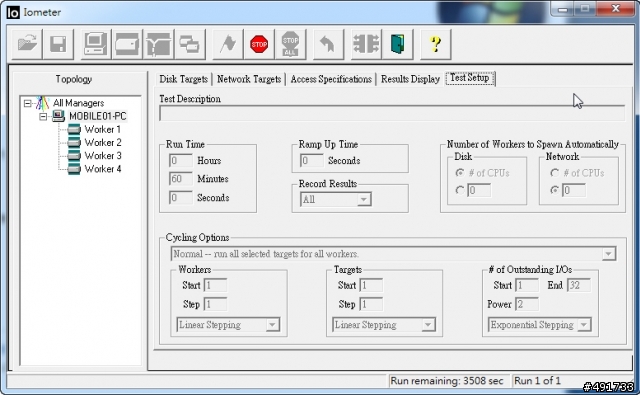Viewport: 640px width, 395px height.
Task: Click Worker 4 disk icon
Action: coord(74,169)
